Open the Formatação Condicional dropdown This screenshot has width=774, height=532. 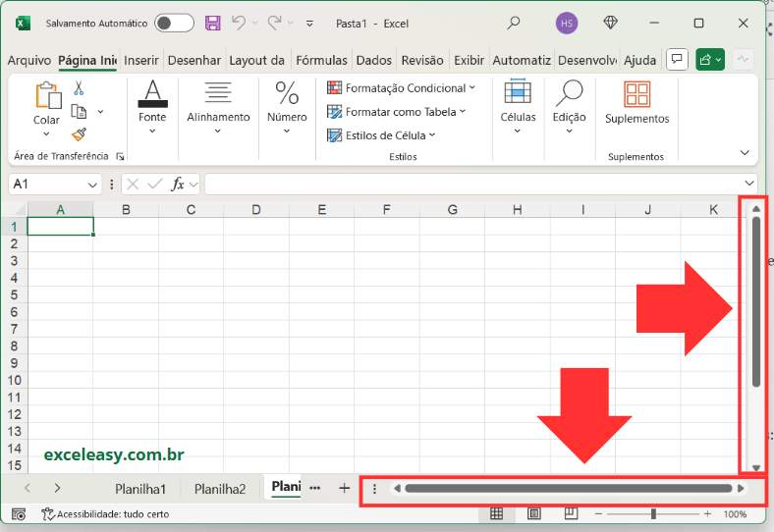pos(401,88)
